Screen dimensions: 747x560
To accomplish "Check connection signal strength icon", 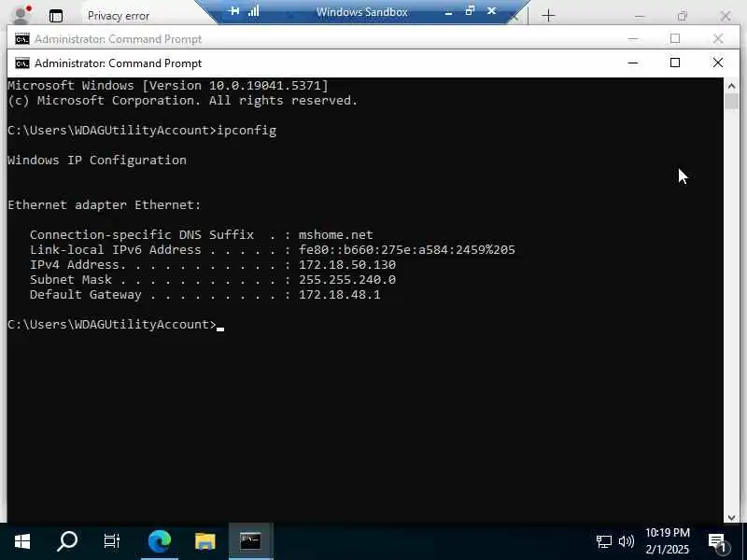I will tap(253, 10).
